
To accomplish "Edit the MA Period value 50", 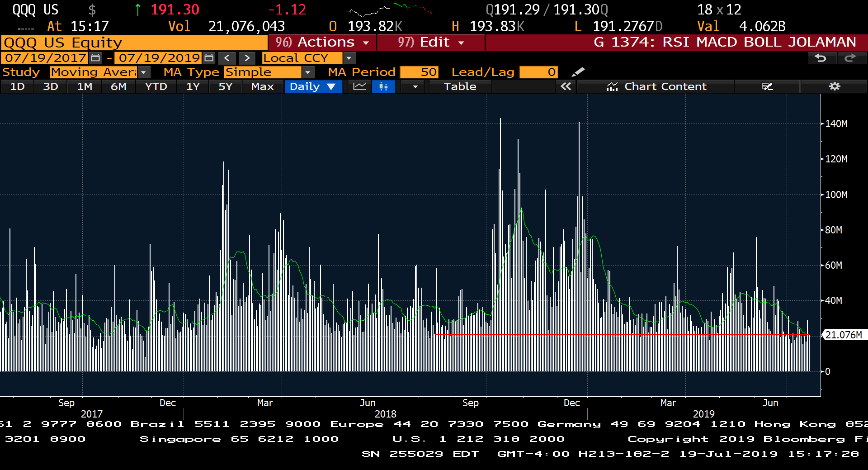I will click(419, 72).
